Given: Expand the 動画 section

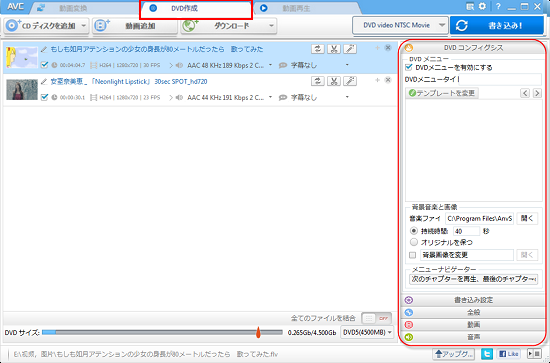Looking at the screenshot, I should click(x=474, y=325).
